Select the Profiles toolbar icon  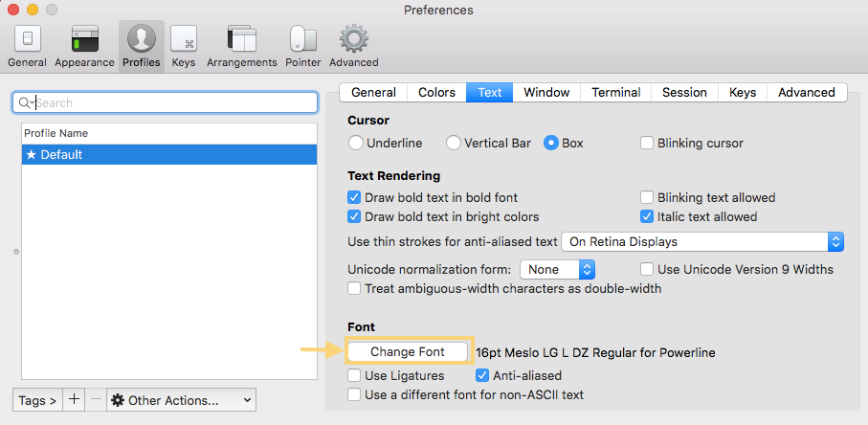point(142,40)
